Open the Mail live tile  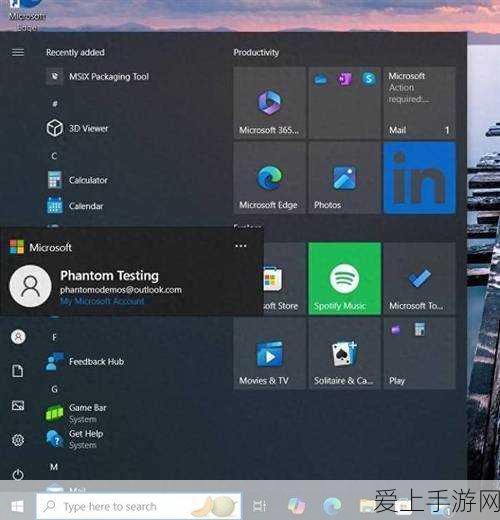(419, 102)
